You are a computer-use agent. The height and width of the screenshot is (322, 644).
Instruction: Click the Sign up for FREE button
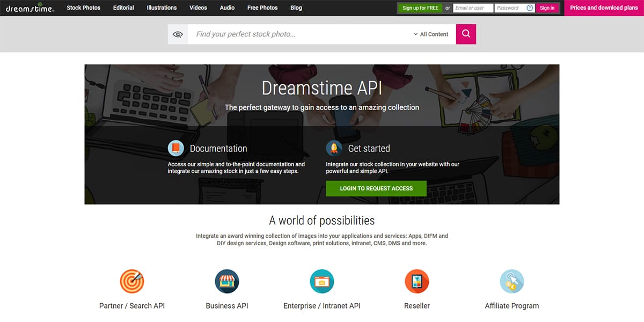coord(420,8)
